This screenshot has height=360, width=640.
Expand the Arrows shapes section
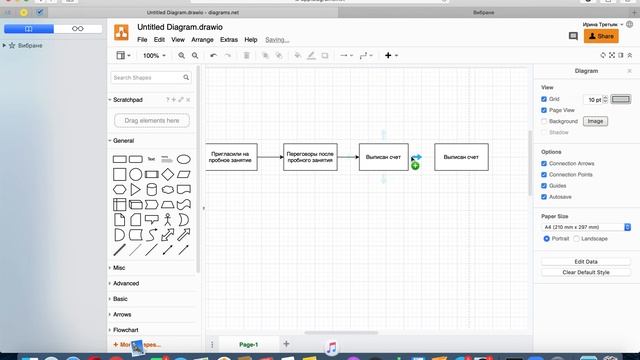click(122, 314)
